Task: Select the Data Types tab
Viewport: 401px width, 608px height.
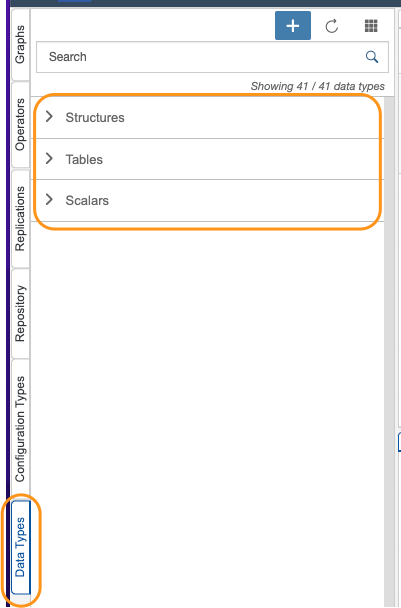Action: pyautogui.click(x=20, y=547)
